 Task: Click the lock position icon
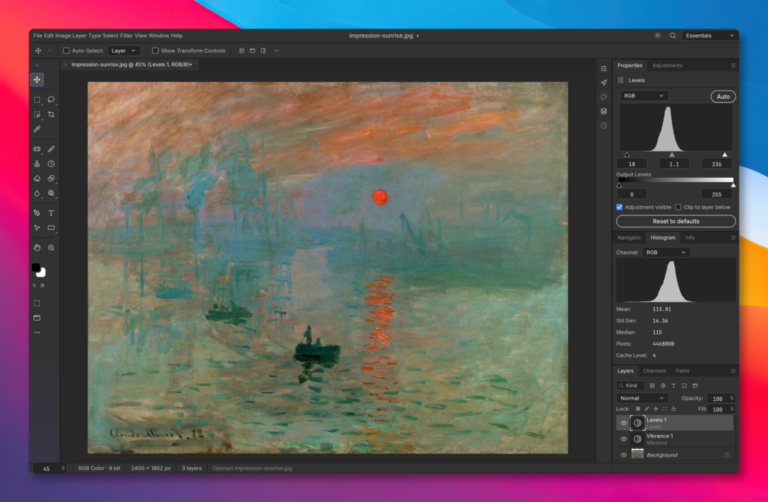656,408
